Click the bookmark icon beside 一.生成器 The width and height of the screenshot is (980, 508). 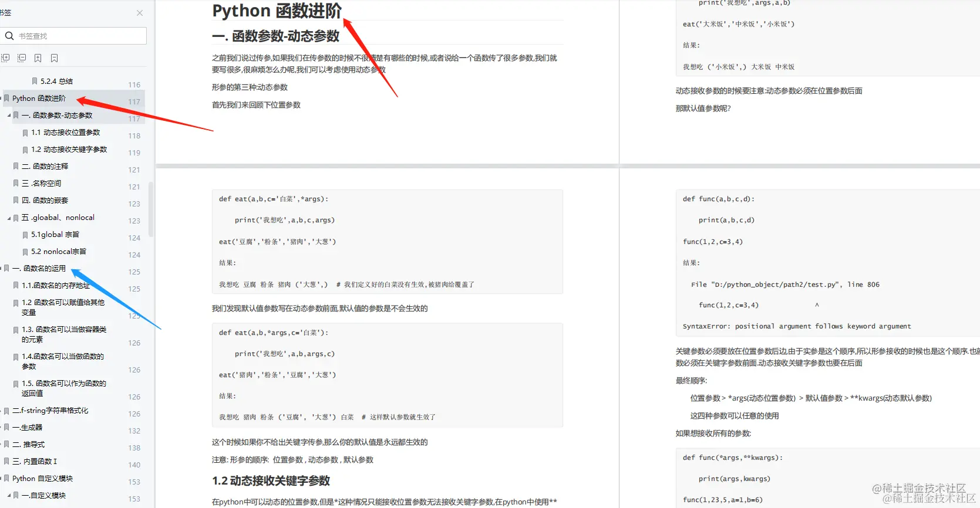[6, 428]
